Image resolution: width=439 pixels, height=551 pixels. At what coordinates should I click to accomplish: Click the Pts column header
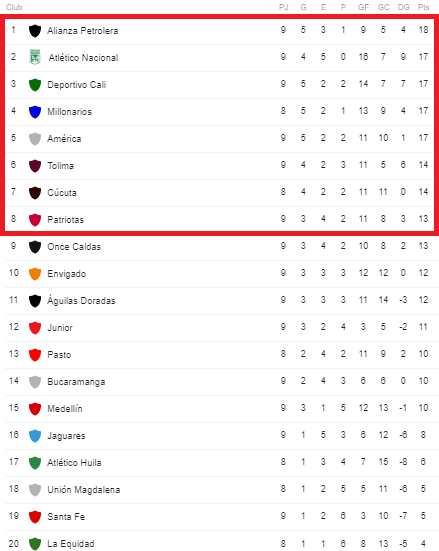[424, 7]
